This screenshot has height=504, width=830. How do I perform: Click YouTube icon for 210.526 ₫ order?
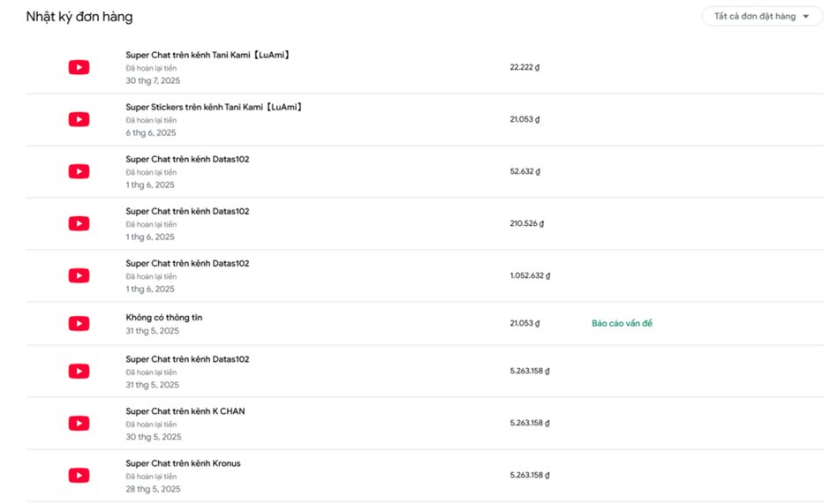click(x=79, y=223)
